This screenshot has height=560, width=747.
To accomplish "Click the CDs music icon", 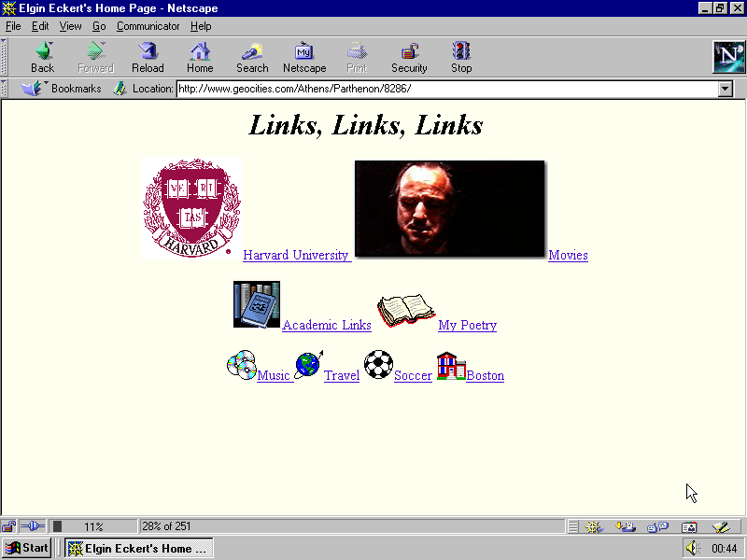I will click(x=242, y=365).
